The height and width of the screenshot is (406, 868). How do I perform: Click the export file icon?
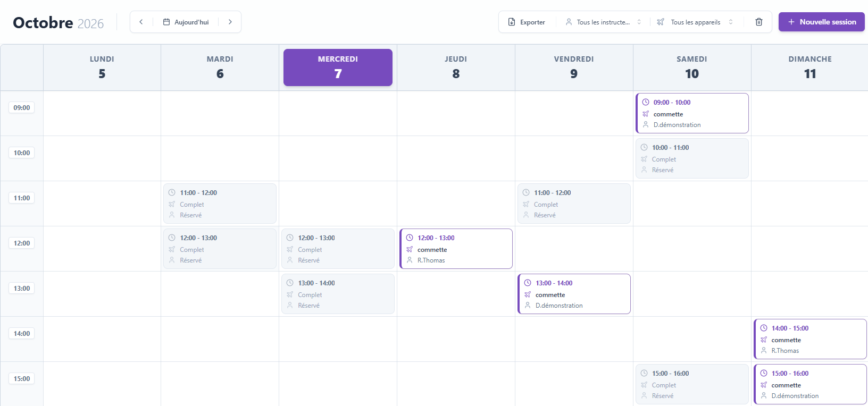[x=512, y=22]
